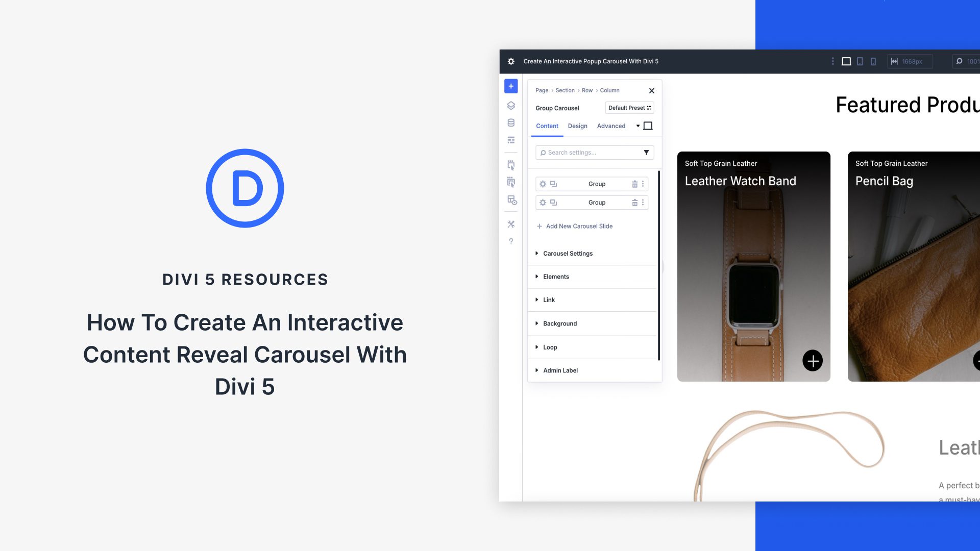Click the trash icon on the second Group item
This screenshot has width=980, height=551.
tap(635, 203)
